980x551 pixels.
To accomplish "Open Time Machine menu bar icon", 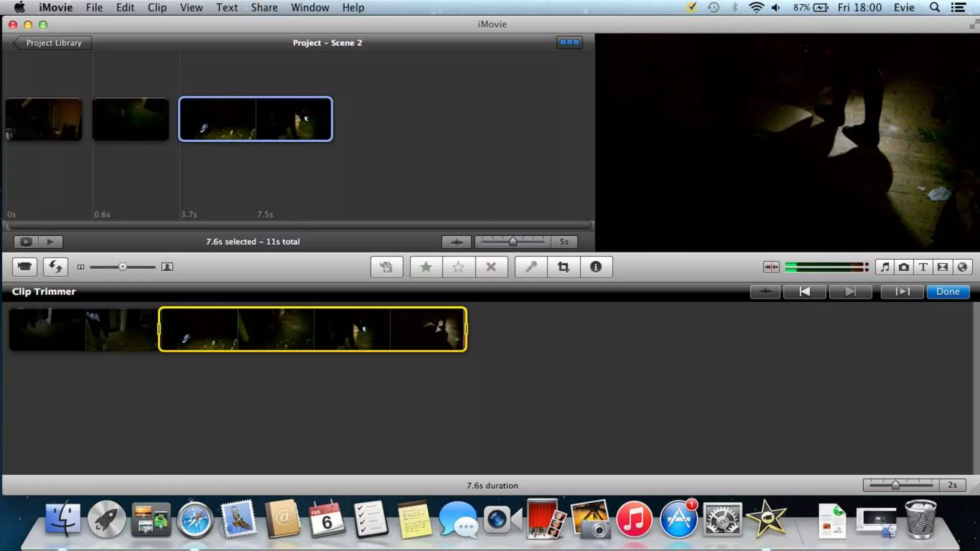I will click(713, 7).
